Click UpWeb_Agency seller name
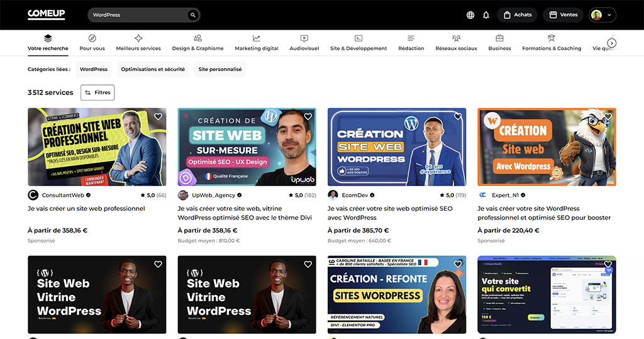This screenshot has width=644, height=339. (214, 195)
